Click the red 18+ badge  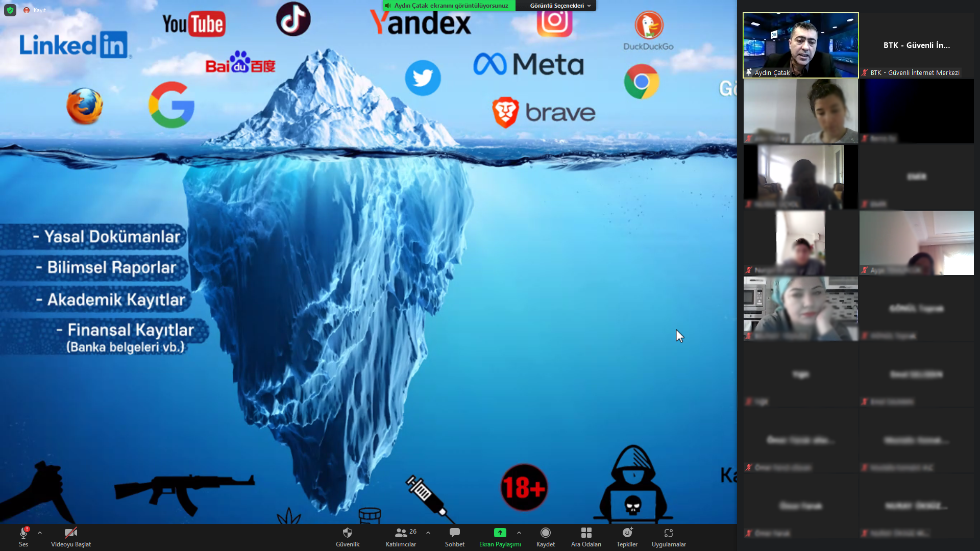pos(524,487)
